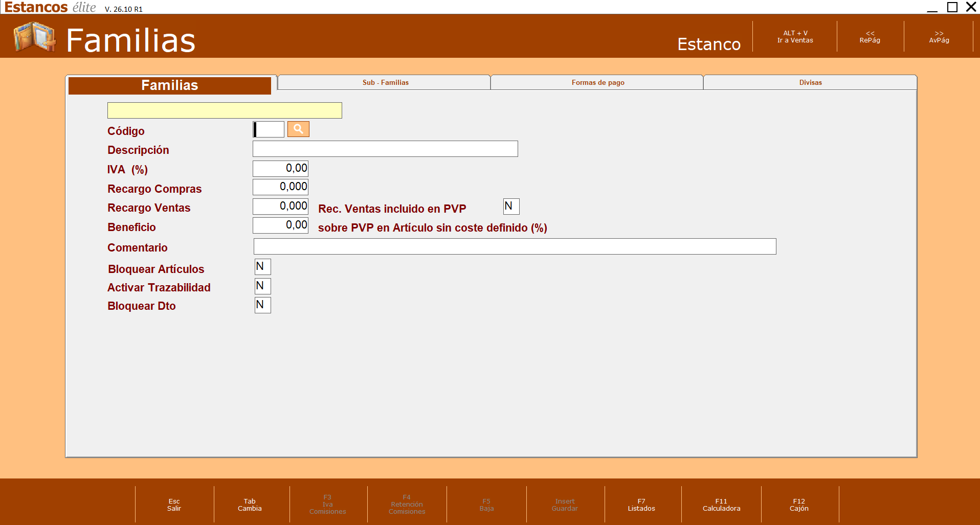Click the Familias wallet logo icon
980x525 pixels.
coord(35,37)
